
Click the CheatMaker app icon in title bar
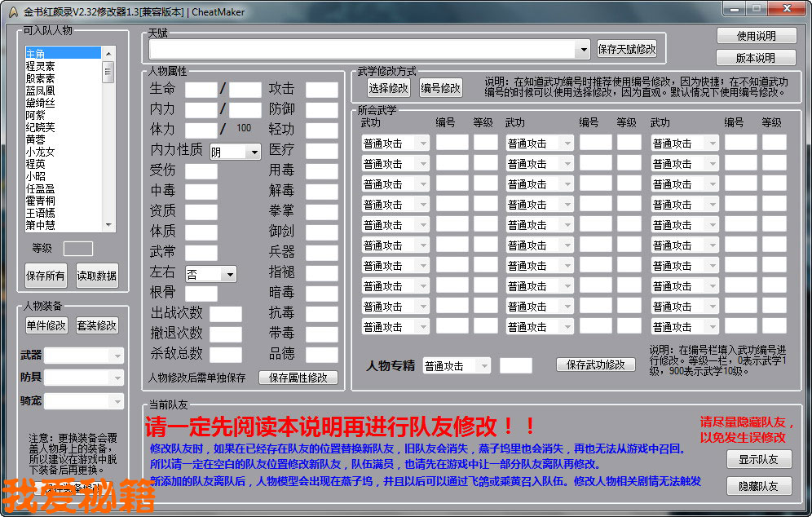[x=11, y=11]
